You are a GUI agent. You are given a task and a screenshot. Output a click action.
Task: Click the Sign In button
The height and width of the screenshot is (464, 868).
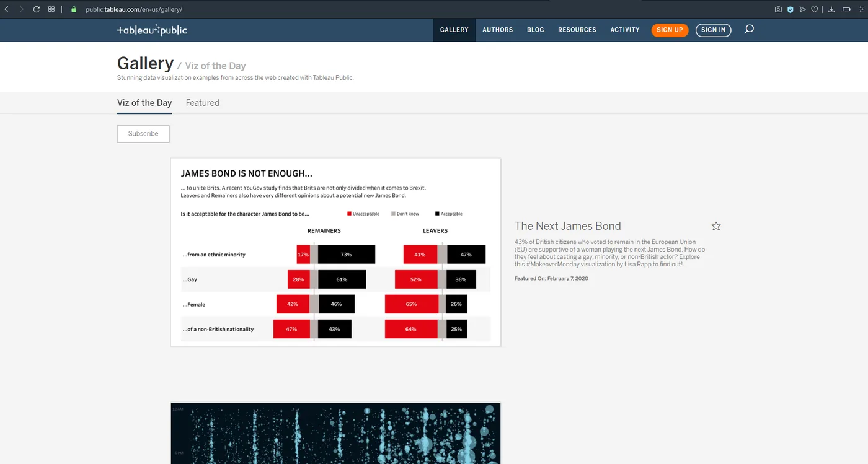click(714, 30)
